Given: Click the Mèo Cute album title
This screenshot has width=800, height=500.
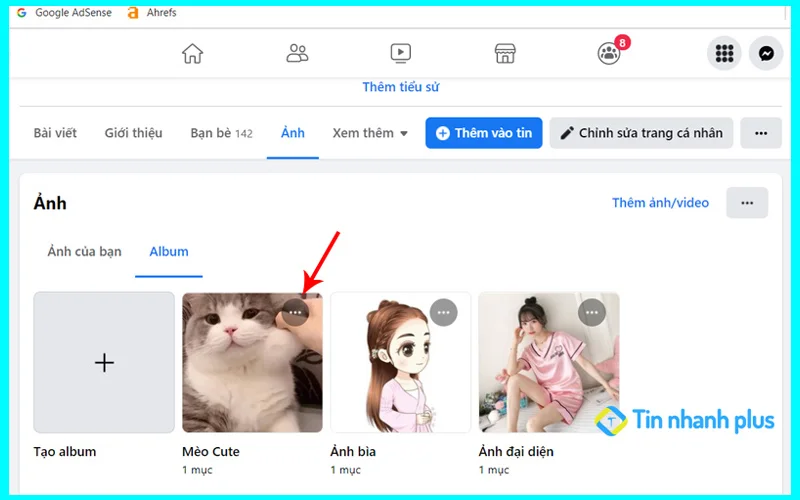Looking at the screenshot, I should [211, 452].
